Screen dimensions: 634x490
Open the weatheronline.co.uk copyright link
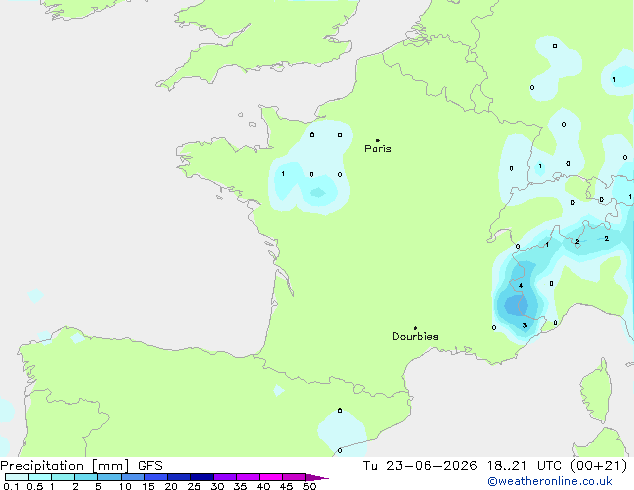(550, 481)
